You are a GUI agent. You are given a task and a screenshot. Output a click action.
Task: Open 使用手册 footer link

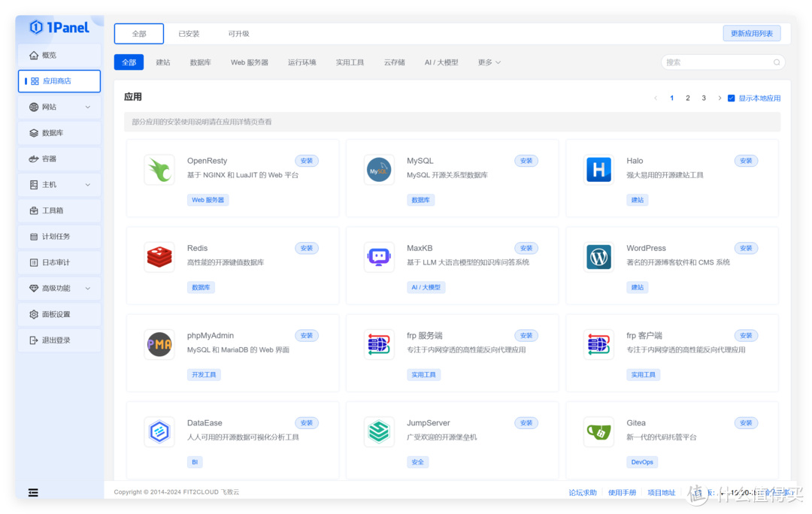pyautogui.click(x=622, y=492)
